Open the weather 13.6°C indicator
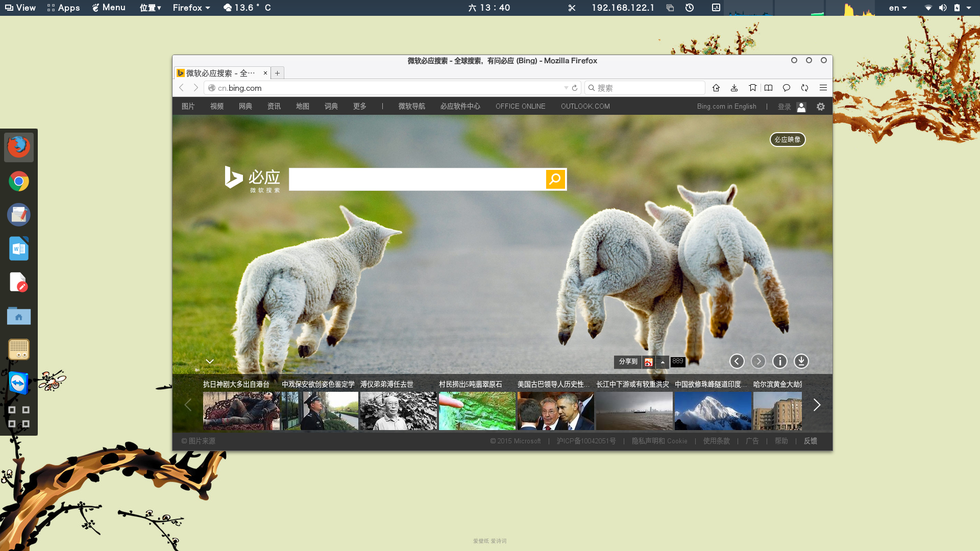The width and height of the screenshot is (980, 551). [x=248, y=8]
